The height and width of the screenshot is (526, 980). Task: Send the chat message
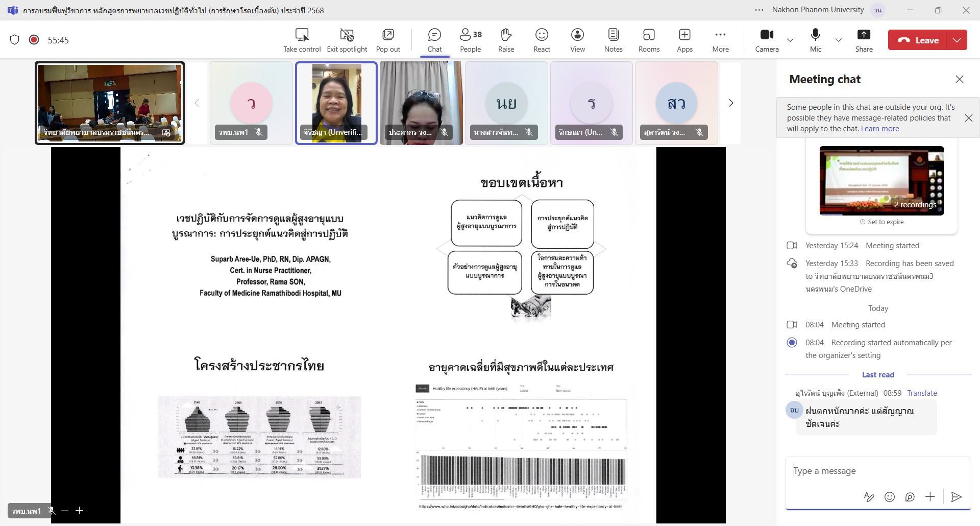957,497
